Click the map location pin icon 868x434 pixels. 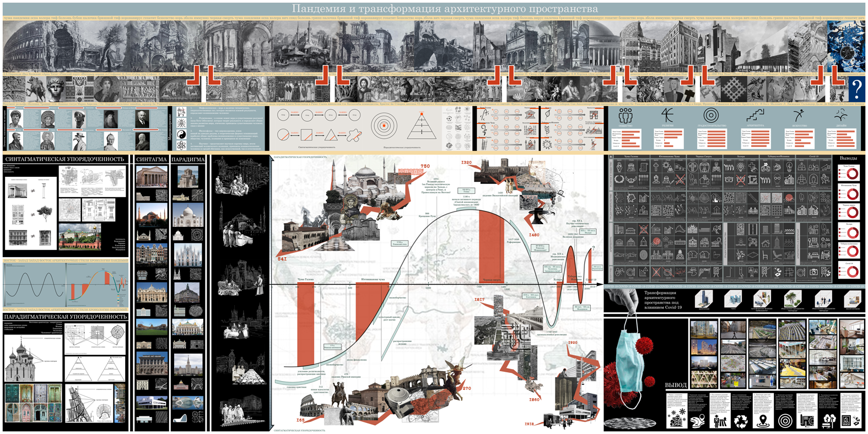(x=763, y=421)
